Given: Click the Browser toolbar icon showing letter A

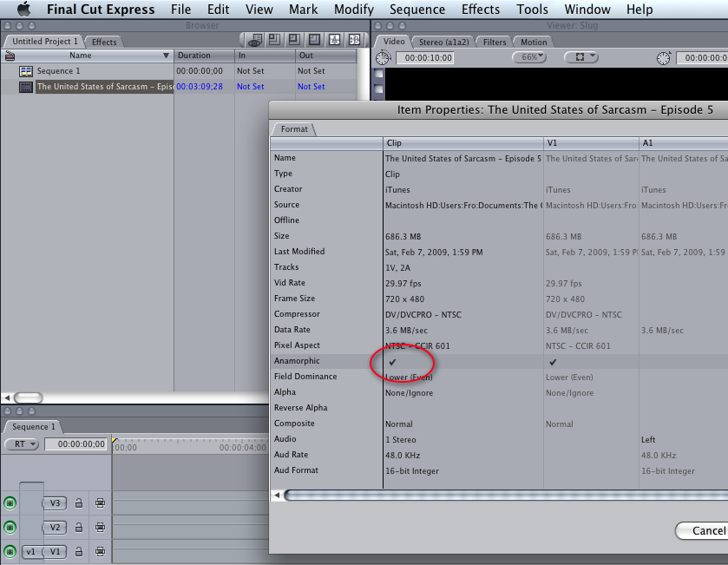Looking at the screenshot, I should coord(334,41).
